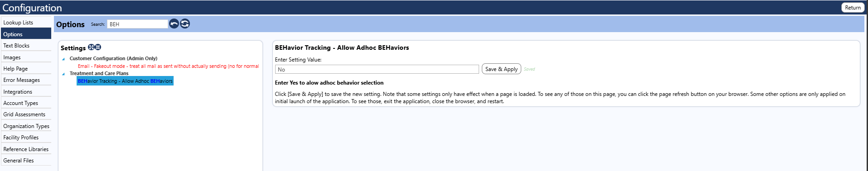Click into the Search field containing BEH

pyautogui.click(x=137, y=24)
